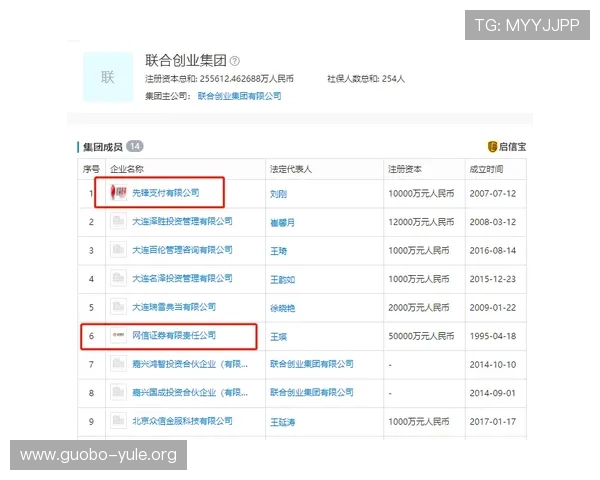The image size is (600, 480).
Task: Click the help question-mark icon beside 联合创业集团
Action: pyautogui.click(x=235, y=60)
